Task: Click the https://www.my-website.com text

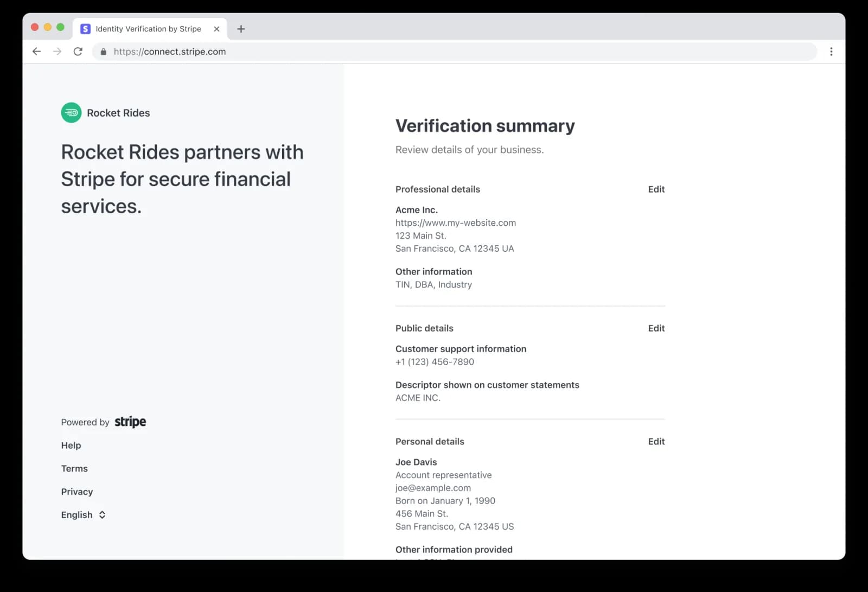Action: 456,223
